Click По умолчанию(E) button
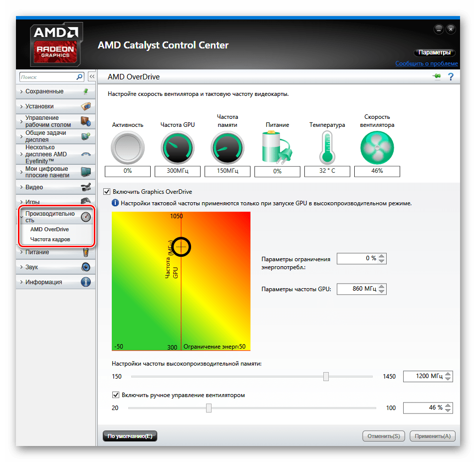The height and width of the screenshot is (462, 476). [130, 436]
